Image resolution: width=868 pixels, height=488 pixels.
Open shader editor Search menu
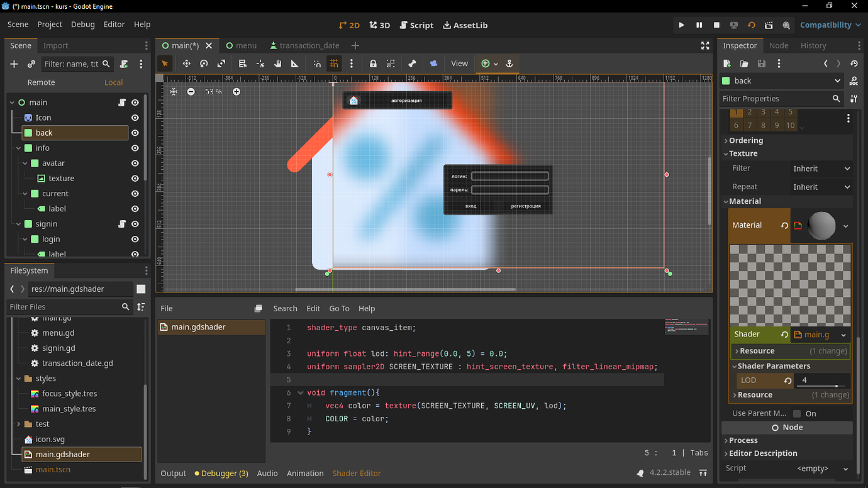click(x=285, y=308)
